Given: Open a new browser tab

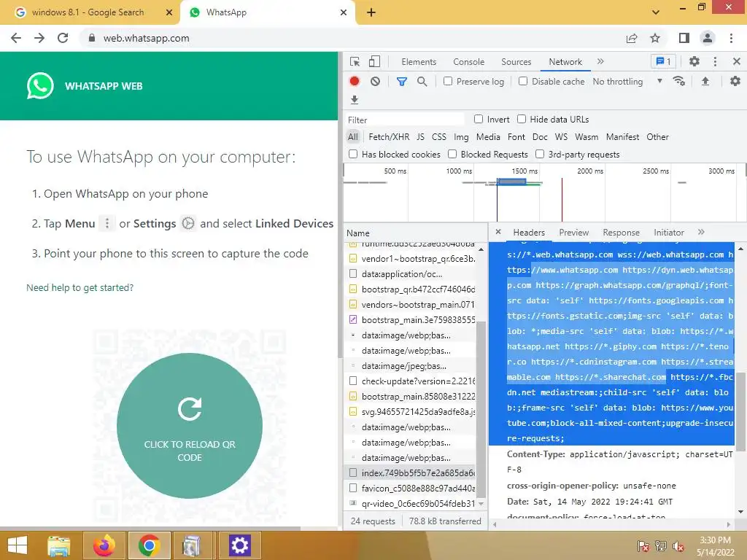Looking at the screenshot, I should (371, 12).
